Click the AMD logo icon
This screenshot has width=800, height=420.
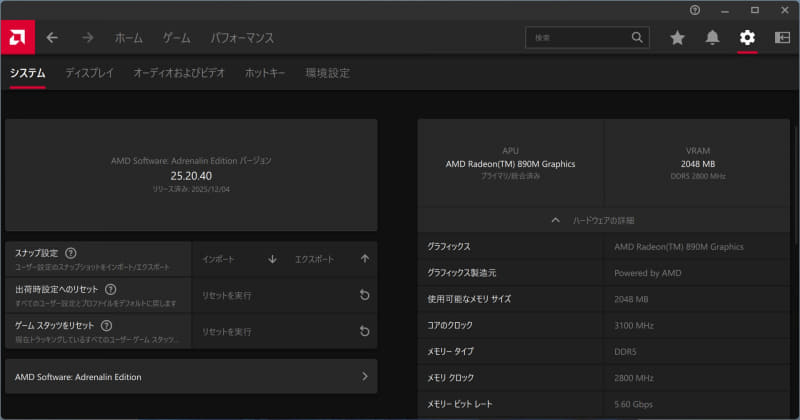(x=17, y=37)
